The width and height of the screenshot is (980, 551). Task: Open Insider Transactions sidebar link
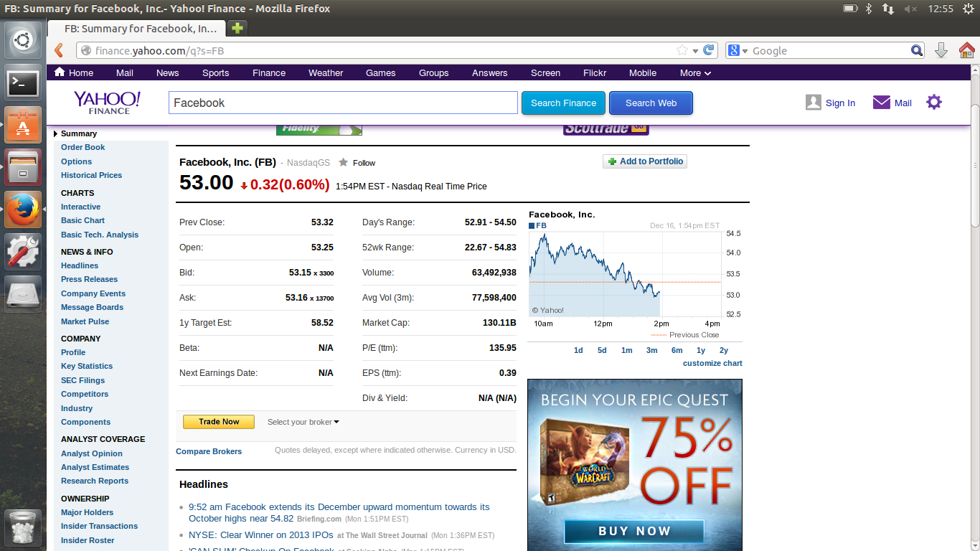pos(99,526)
